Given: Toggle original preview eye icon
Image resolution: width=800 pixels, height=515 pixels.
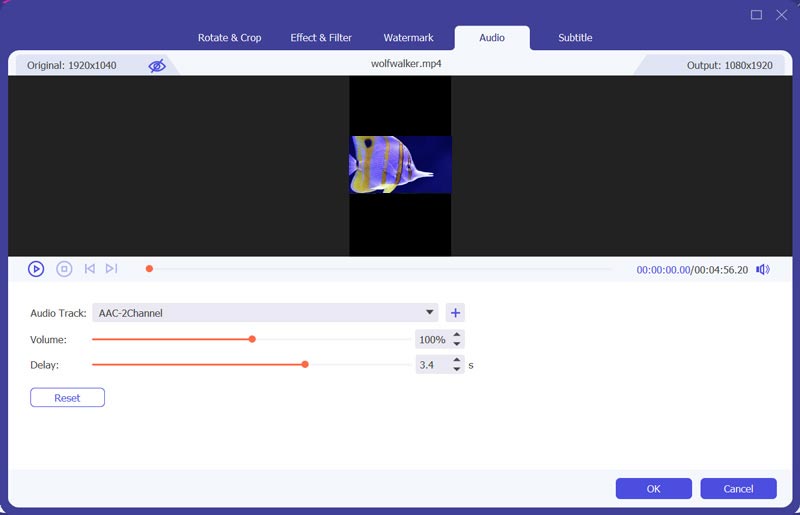Looking at the screenshot, I should (x=157, y=66).
